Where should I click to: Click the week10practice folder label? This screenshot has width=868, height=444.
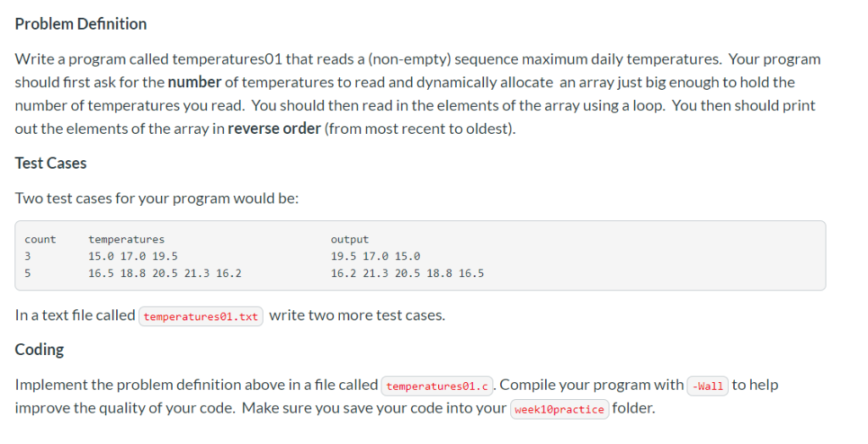559,409
